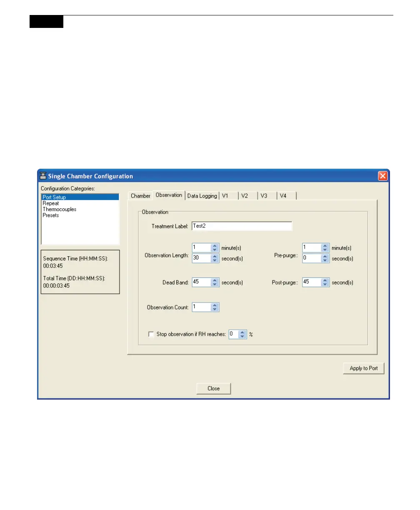Increase Pre-purge minutes
This screenshot has width=420, height=510.
[325, 246]
